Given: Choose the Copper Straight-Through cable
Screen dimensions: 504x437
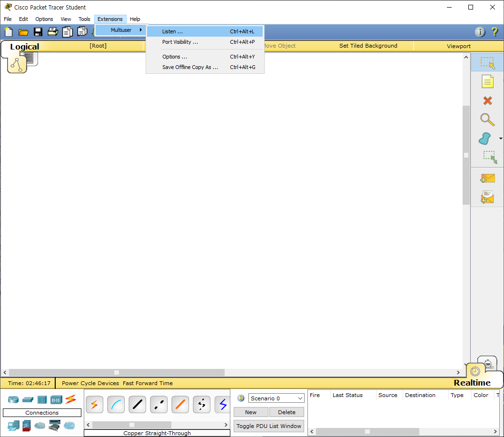Looking at the screenshot, I should click(137, 404).
